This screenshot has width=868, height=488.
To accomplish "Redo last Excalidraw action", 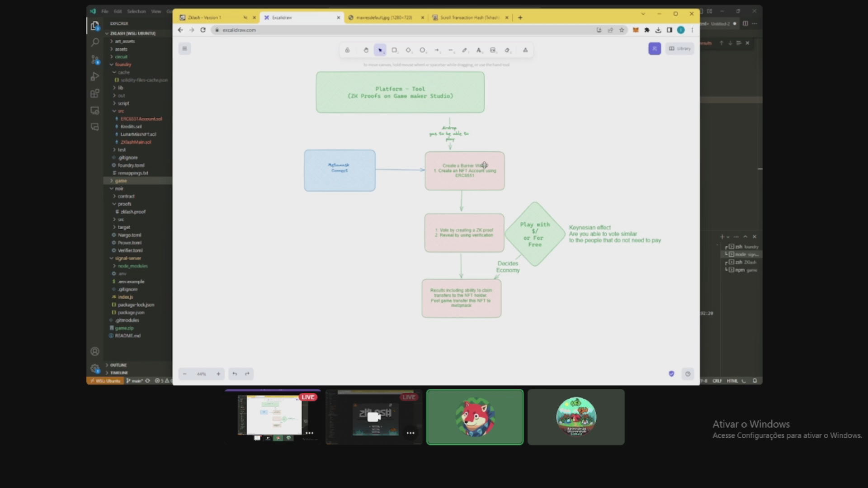I will click(x=247, y=374).
